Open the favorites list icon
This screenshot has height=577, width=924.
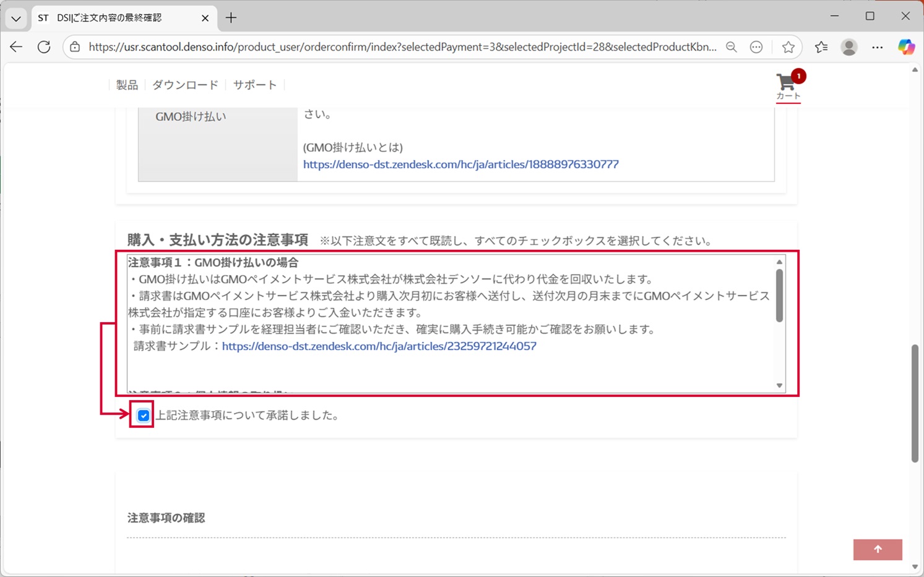(821, 47)
